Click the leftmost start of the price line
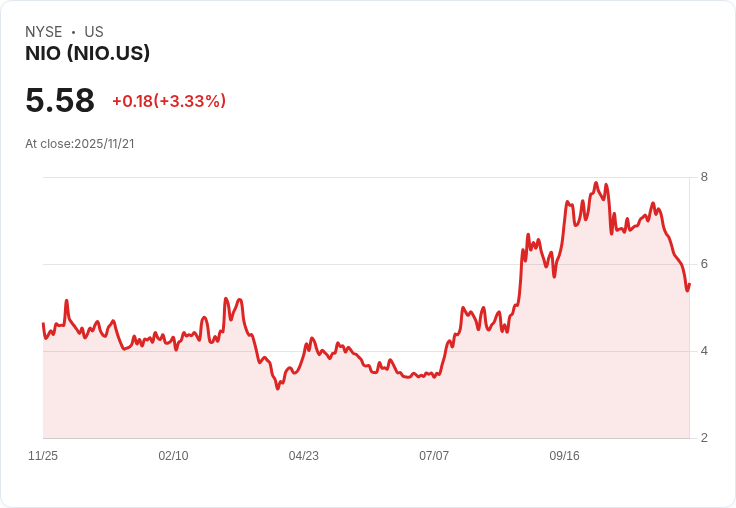 pyautogui.click(x=43, y=323)
